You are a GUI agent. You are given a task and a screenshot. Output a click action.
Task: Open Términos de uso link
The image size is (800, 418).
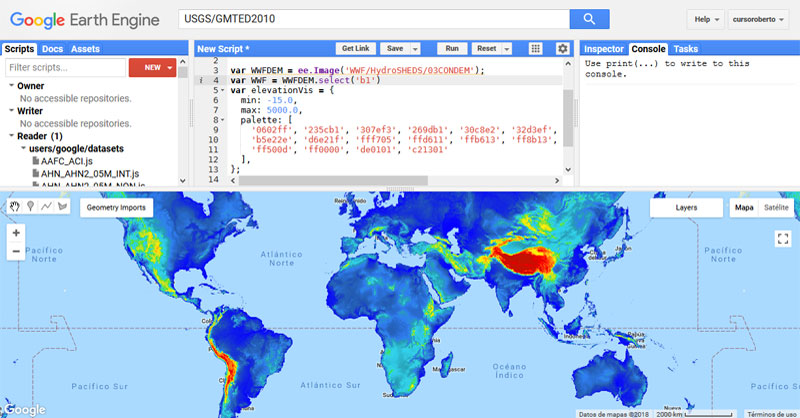770,414
